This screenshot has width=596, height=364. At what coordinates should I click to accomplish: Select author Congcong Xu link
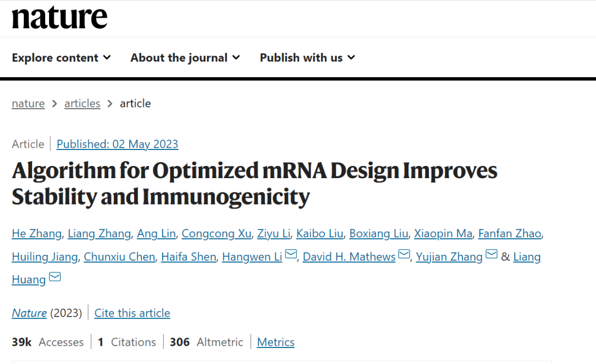(216, 234)
